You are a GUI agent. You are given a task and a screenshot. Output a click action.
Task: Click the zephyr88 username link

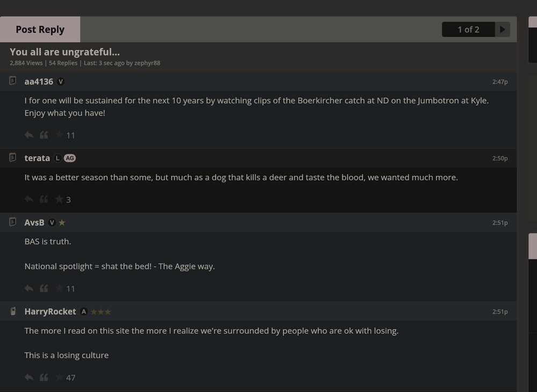coord(147,63)
